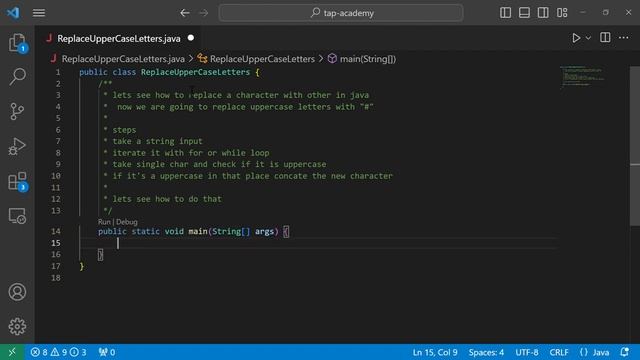
Task: Click comment 'lets see how to do that'
Action: [167, 199]
